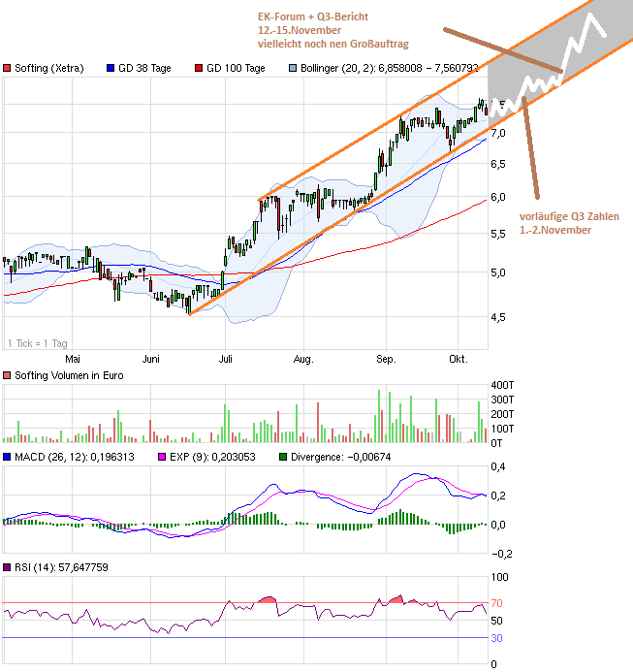Click the 'Sep.' x-axis month label

386,359
